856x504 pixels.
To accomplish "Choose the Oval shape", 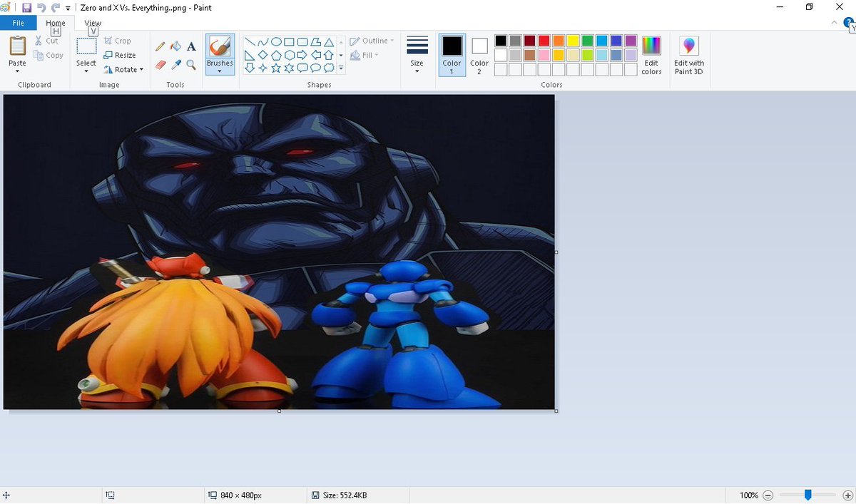I will (276, 42).
